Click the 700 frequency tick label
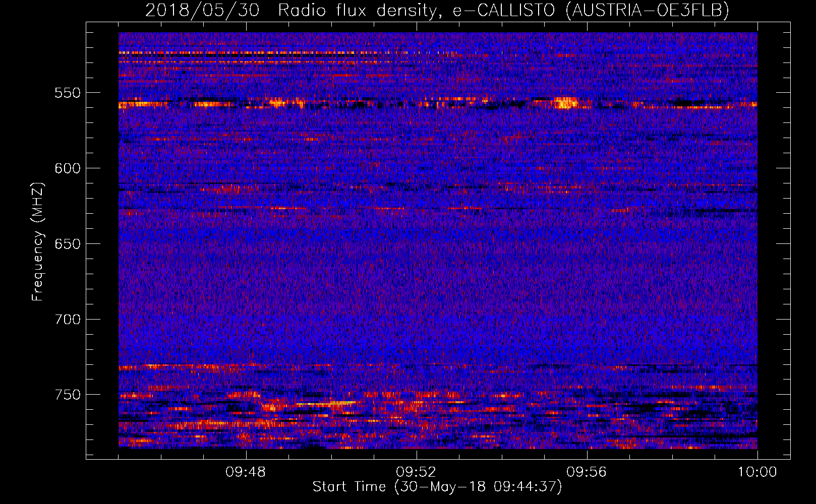This screenshot has width=816, height=504. [68, 319]
